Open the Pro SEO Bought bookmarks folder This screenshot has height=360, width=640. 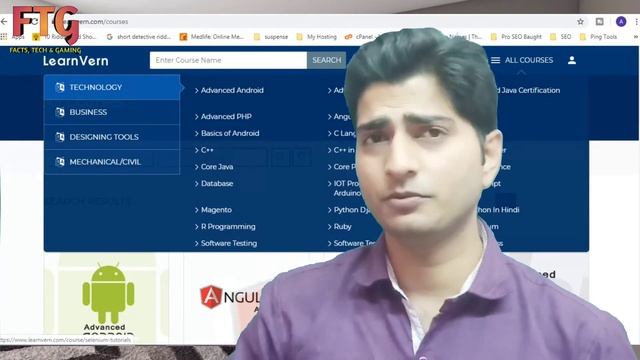click(516, 37)
